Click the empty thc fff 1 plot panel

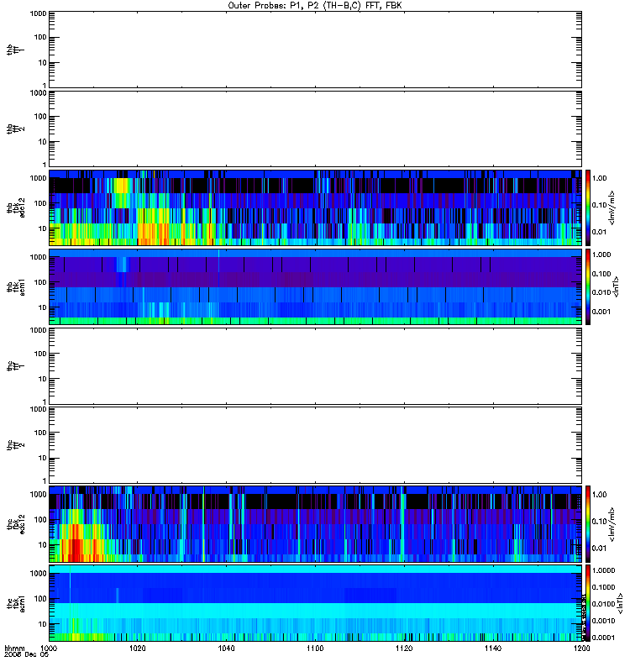click(315, 366)
